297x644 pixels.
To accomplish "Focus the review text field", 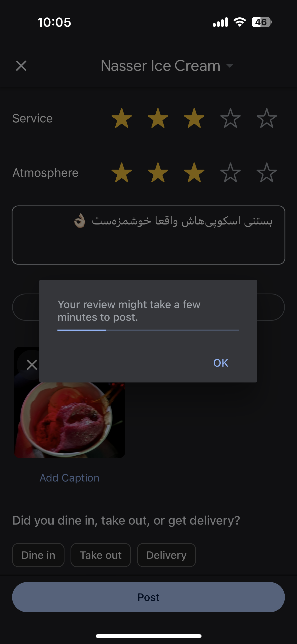I will pos(148,235).
